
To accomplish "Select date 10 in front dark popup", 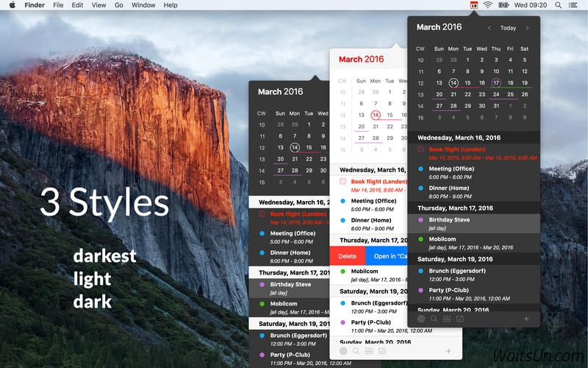I will point(496,71).
